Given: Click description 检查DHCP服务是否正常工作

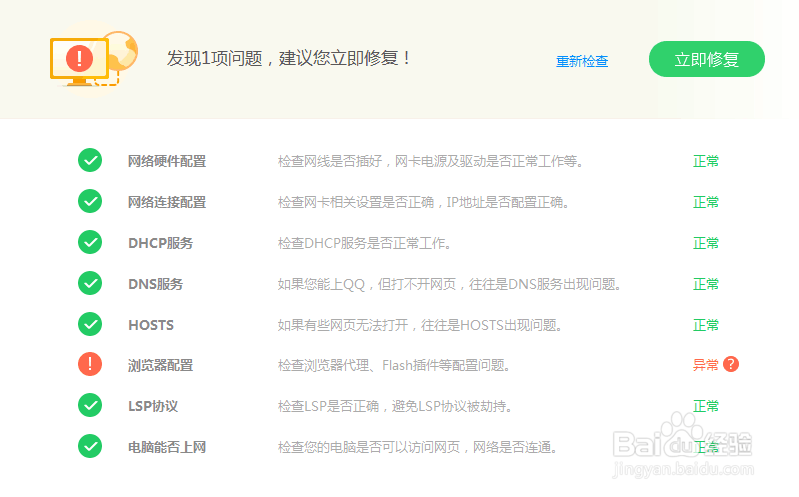Looking at the screenshot, I should tap(365, 243).
